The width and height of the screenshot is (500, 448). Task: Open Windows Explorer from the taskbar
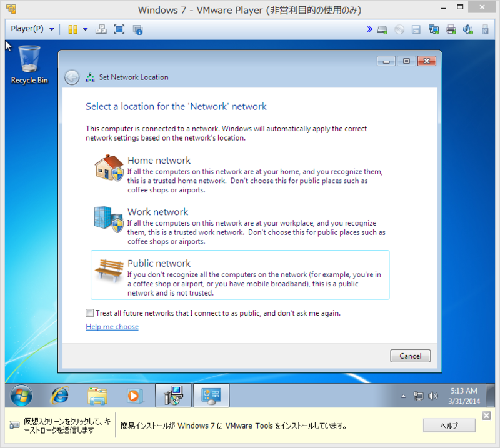tap(97, 396)
